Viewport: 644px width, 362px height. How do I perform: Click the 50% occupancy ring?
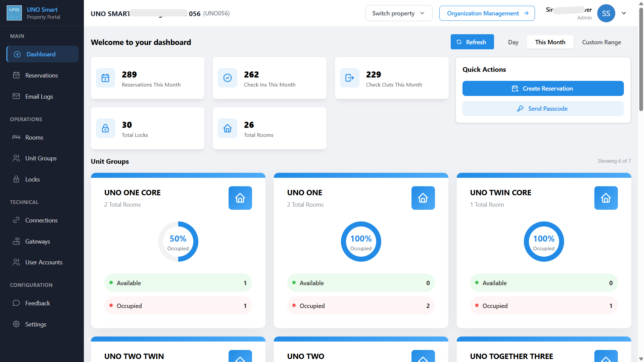[x=178, y=242]
